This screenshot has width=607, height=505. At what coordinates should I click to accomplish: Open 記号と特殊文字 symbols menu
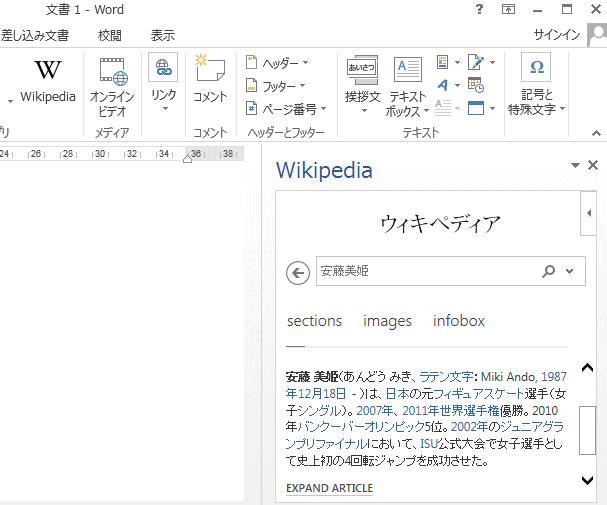tap(536, 85)
